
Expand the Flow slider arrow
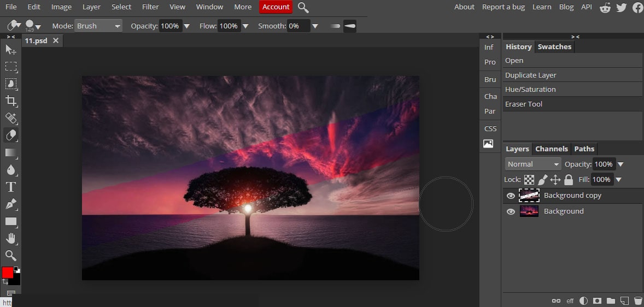point(245,26)
